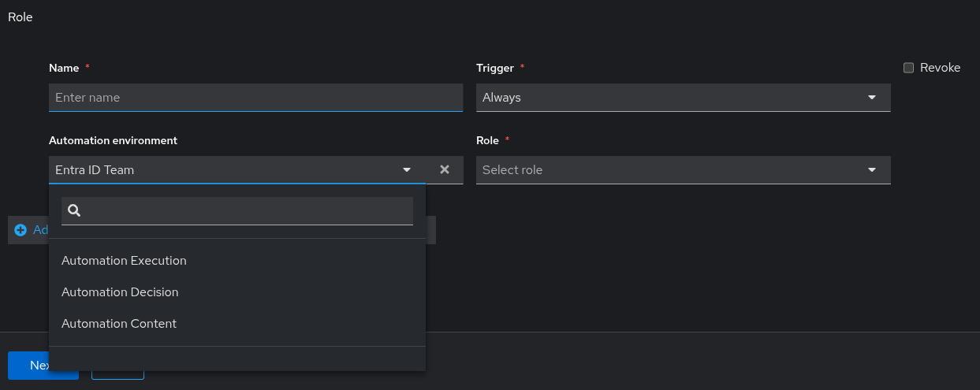
Task: Click the Automation environment field label
Action: coord(113,140)
